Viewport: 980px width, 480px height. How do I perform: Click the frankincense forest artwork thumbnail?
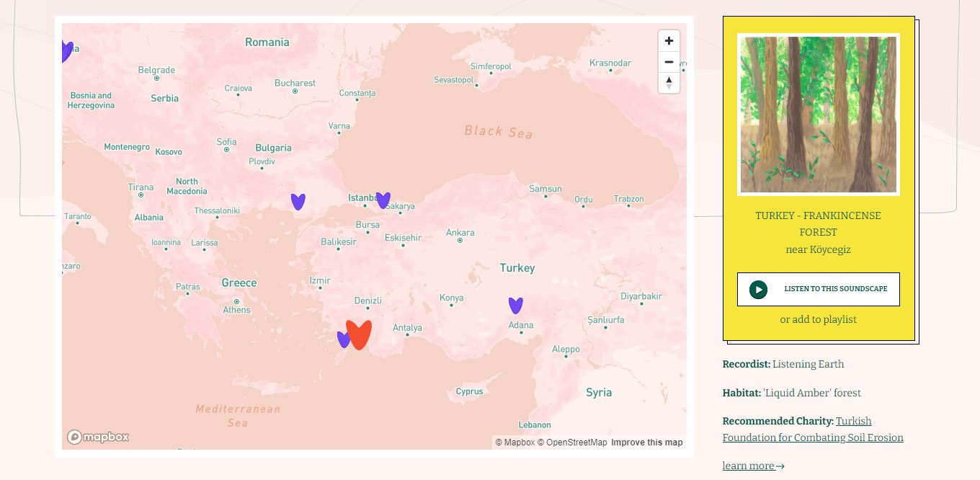(x=818, y=115)
